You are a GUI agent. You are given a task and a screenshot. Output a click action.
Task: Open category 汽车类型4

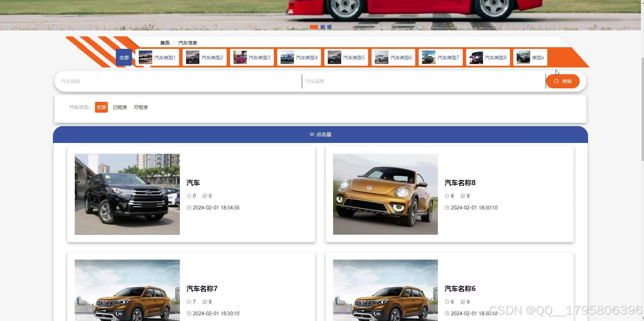click(x=299, y=57)
